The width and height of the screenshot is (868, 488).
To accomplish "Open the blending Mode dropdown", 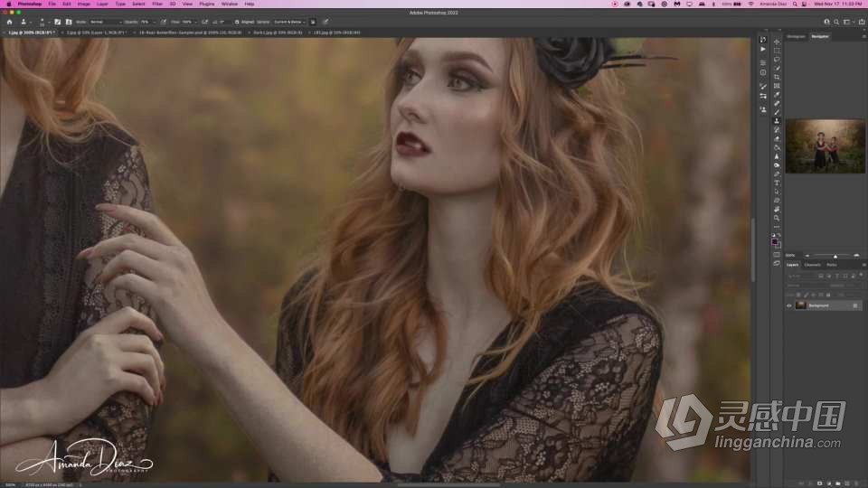I will click(106, 22).
